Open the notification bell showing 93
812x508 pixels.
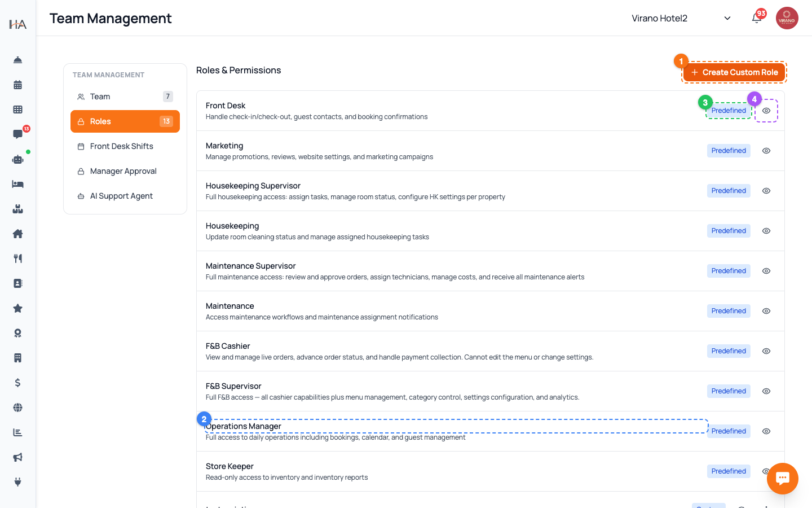(x=757, y=18)
